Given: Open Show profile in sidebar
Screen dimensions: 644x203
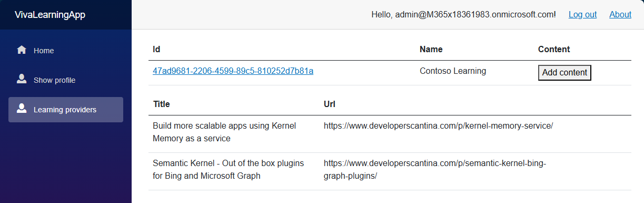Looking at the screenshot, I should click(66, 80).
